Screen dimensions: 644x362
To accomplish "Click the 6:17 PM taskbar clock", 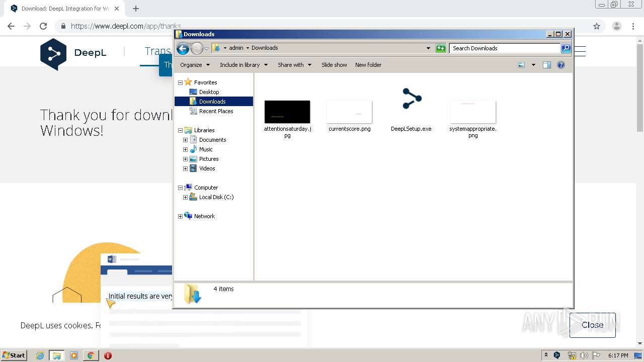I will coord(618,355).
